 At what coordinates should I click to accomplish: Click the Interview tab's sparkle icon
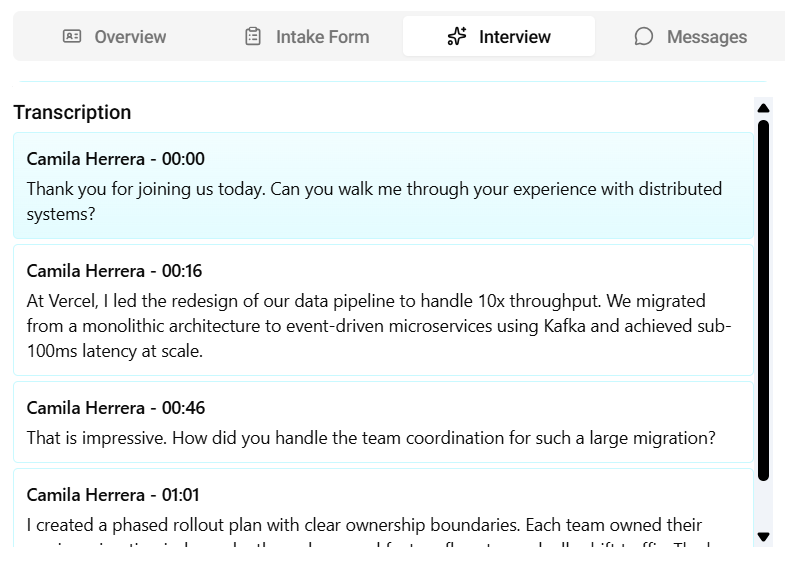[x=457, y=37]
